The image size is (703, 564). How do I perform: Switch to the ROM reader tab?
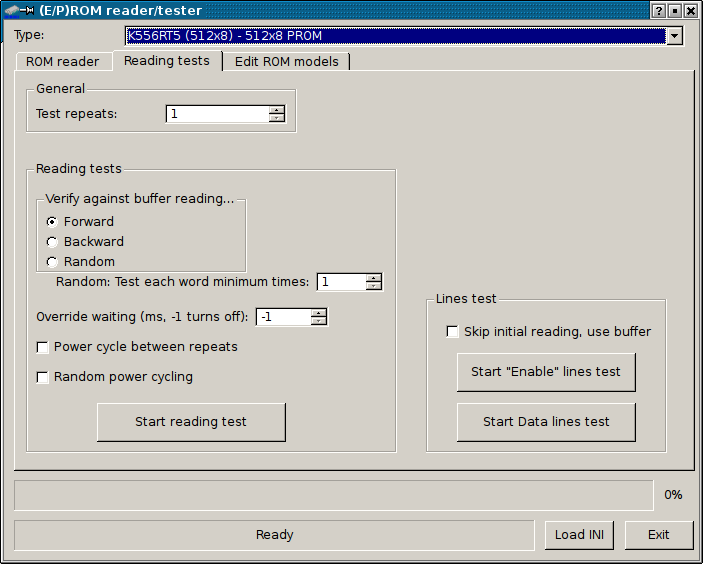coord(63,62)
